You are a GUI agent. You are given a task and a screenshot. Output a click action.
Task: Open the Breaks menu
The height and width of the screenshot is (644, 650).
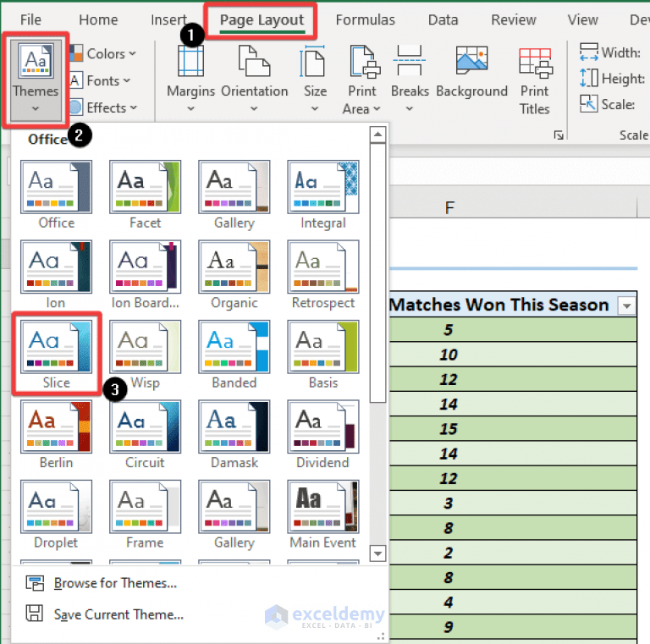410,79
